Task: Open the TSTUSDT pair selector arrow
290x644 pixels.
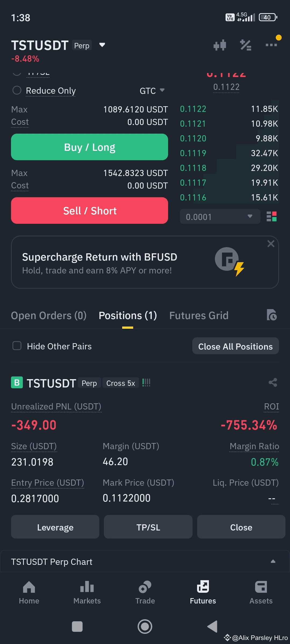Action: point(102,45)
